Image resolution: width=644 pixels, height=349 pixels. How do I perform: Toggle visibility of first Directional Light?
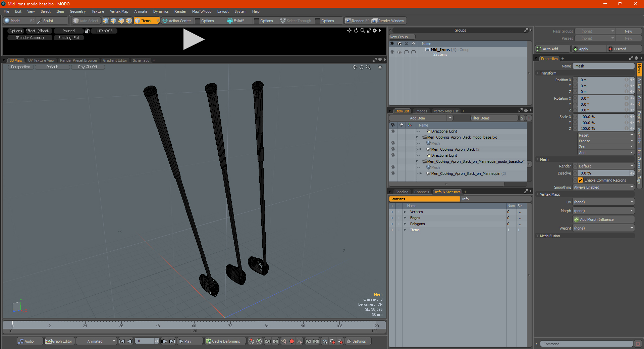click(393, 131)
